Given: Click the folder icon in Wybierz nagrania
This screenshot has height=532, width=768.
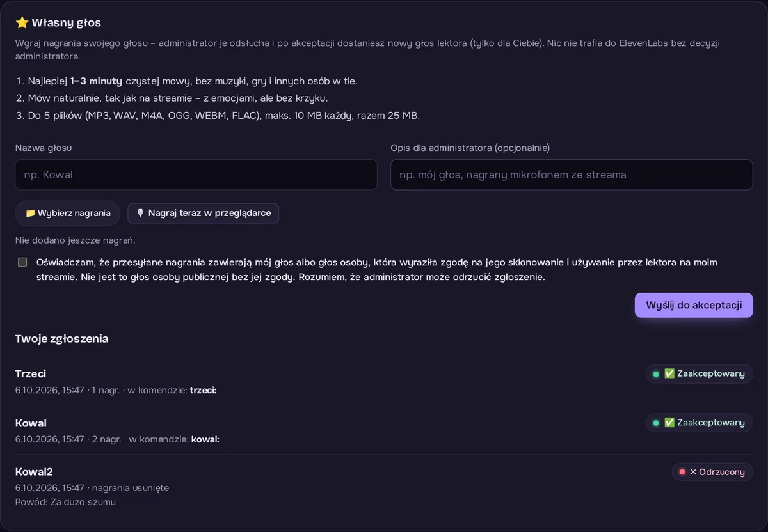Looking at the screenshot, I should coord(30,213).
